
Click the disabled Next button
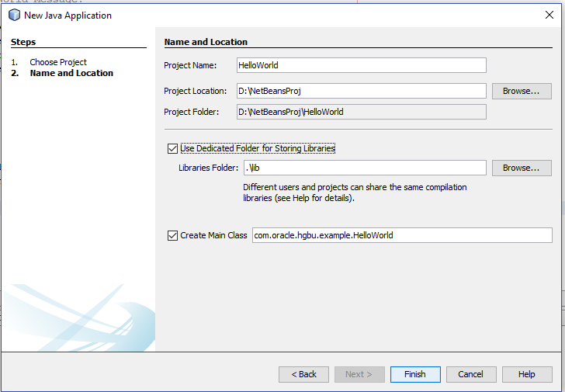[x=359, y=374]
